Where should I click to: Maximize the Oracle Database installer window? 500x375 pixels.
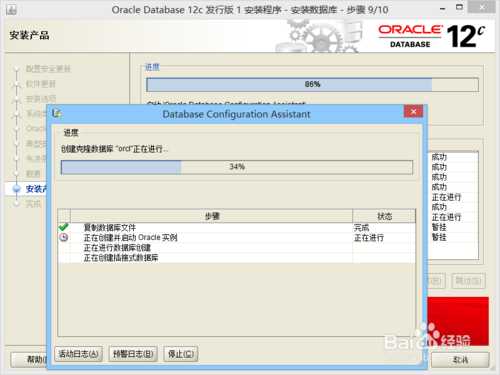point(459,7)
